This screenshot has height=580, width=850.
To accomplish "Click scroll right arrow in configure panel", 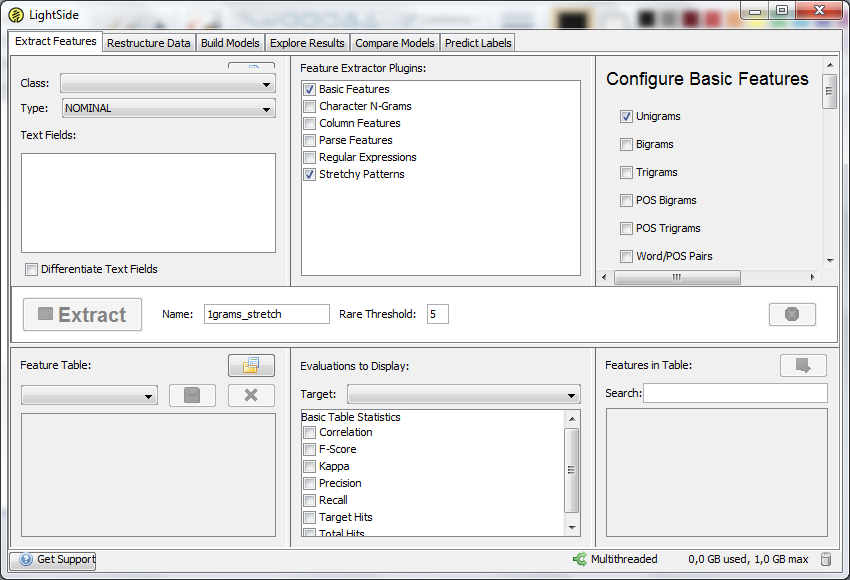I will tap(813, 278).
